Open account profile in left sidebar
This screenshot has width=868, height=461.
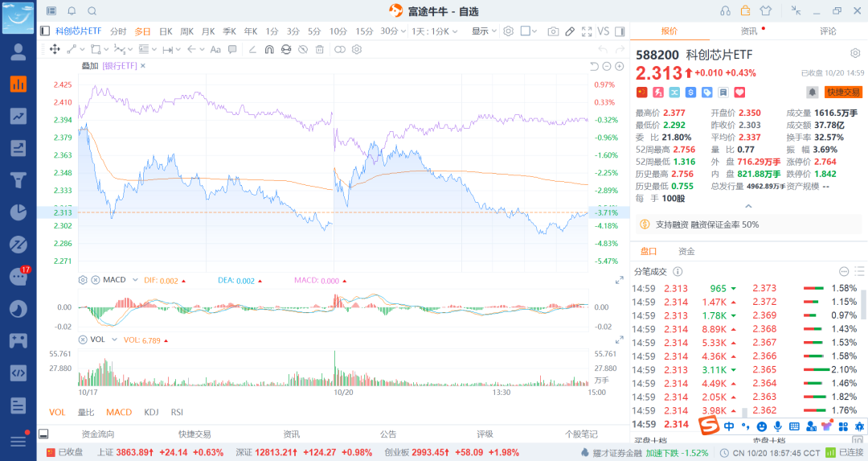pyautogui.click(x=18, y=52)
